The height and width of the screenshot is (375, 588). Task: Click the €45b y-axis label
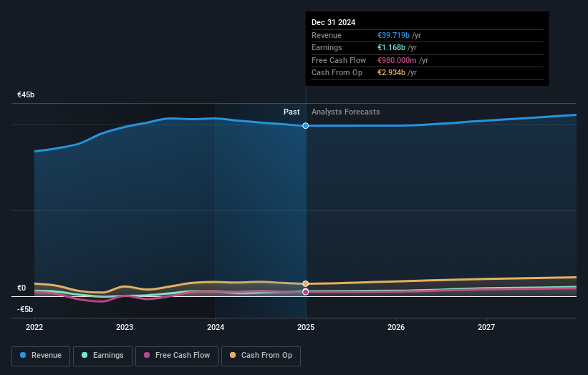point(26,94)
